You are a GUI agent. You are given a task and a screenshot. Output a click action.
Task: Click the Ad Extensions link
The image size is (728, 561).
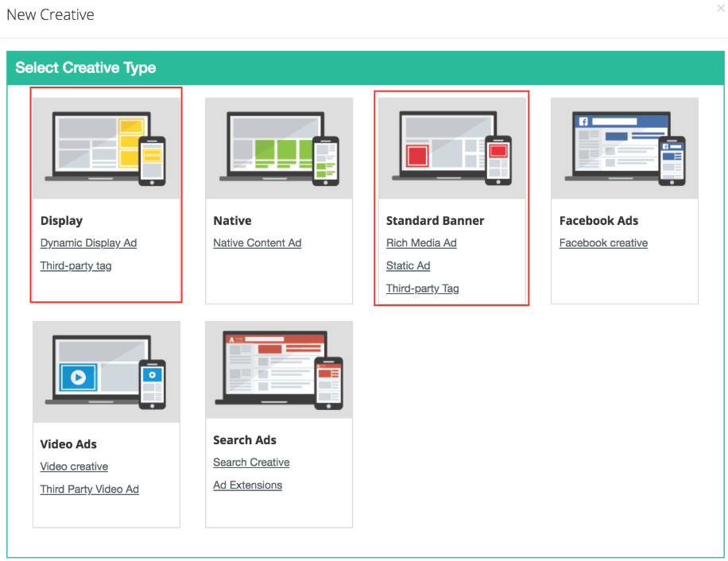click(x=247, y=486)
